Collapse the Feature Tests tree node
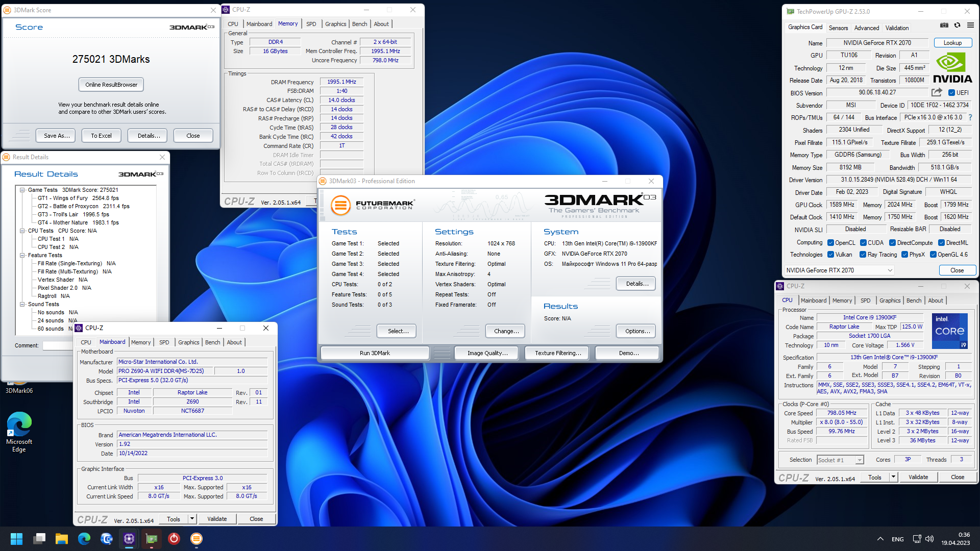The image size is (980, 551). click(x=22, y=255)
